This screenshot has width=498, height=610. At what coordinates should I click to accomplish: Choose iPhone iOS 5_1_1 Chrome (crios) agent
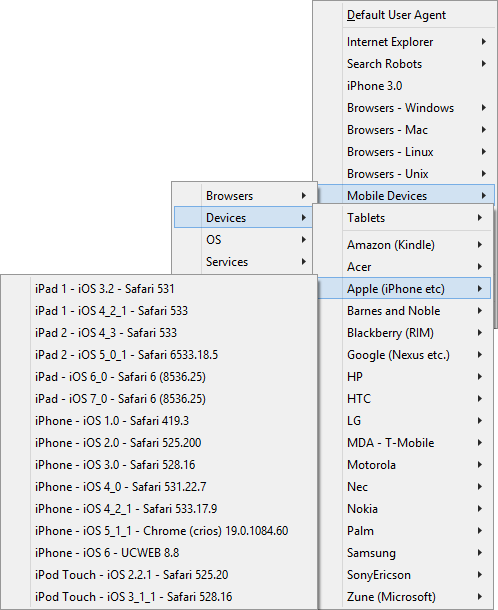[x=160, y=531]
